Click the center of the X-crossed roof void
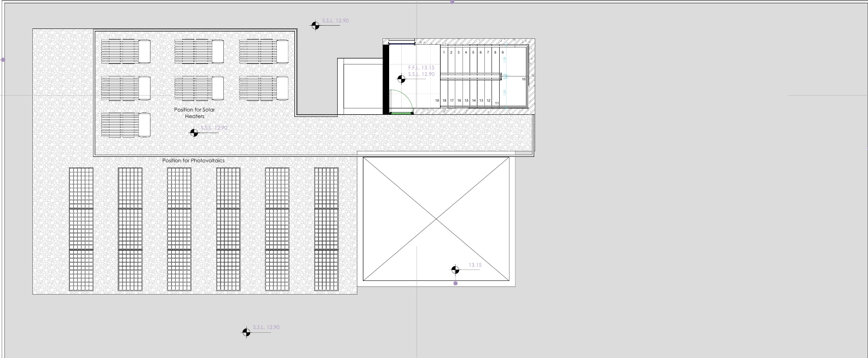Image resolution: width=868 pixels, height=358 pixels. pyautogui.click(x=436, y=219)
